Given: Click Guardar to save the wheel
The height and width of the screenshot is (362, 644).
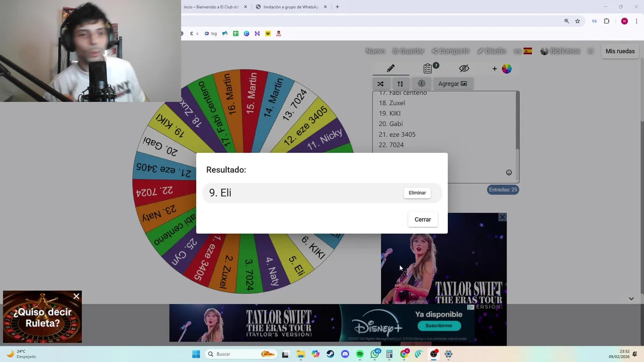Looking at the screenshot, I should point(408,51).
